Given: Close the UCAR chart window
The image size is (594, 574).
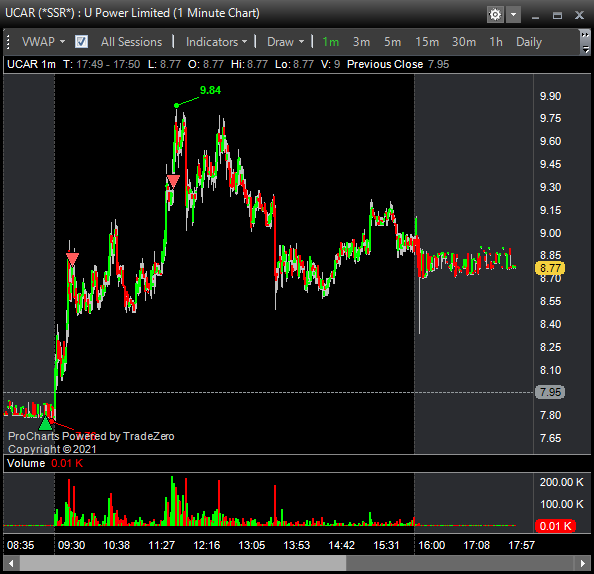Looking at the screenshot, I should click(579, 16).
